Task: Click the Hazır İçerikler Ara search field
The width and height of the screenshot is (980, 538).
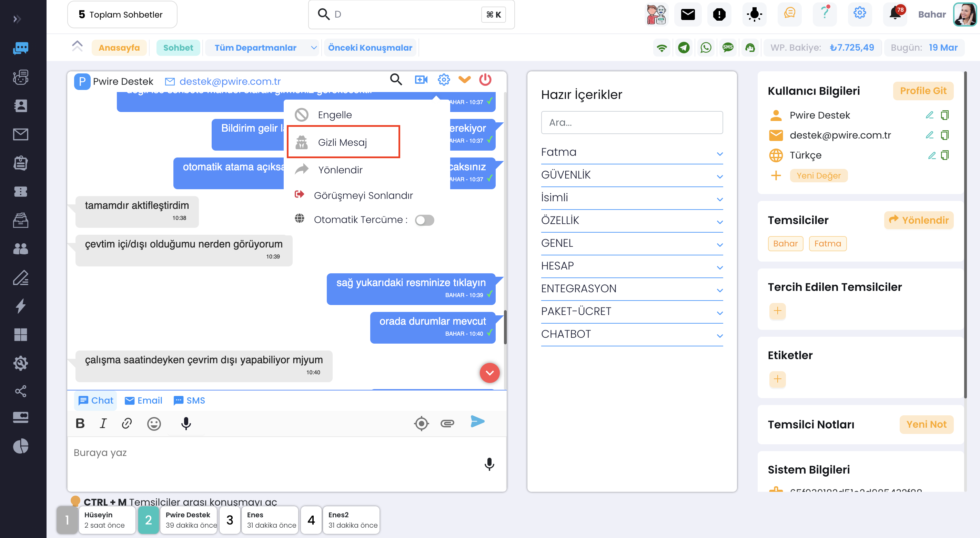Action: pos(632,122)
